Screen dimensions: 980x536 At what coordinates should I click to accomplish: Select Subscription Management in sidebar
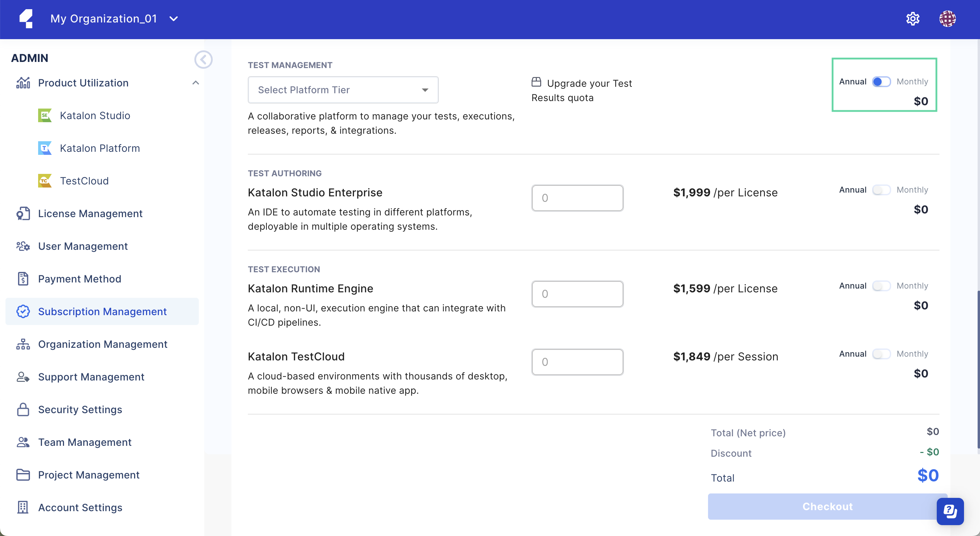click(102, 311)
